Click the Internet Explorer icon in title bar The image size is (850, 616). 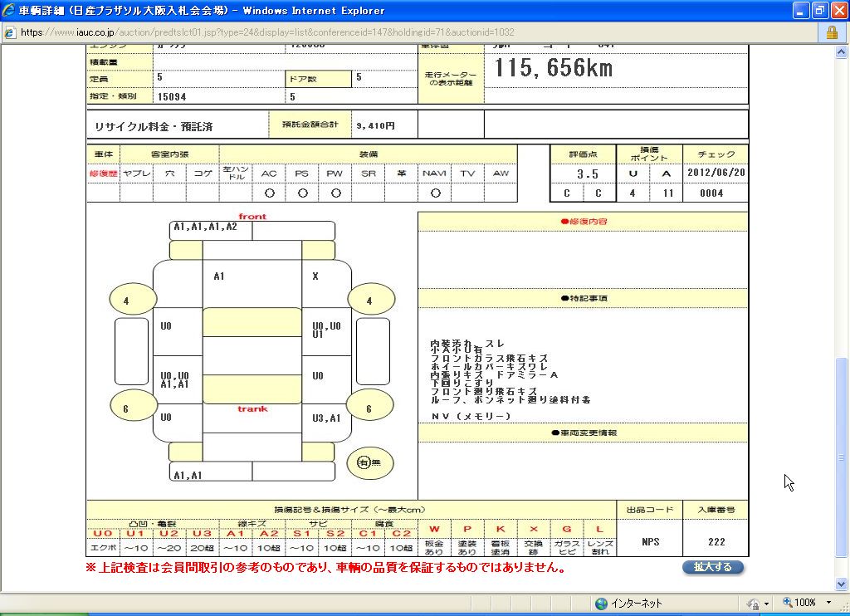point(9,11)
